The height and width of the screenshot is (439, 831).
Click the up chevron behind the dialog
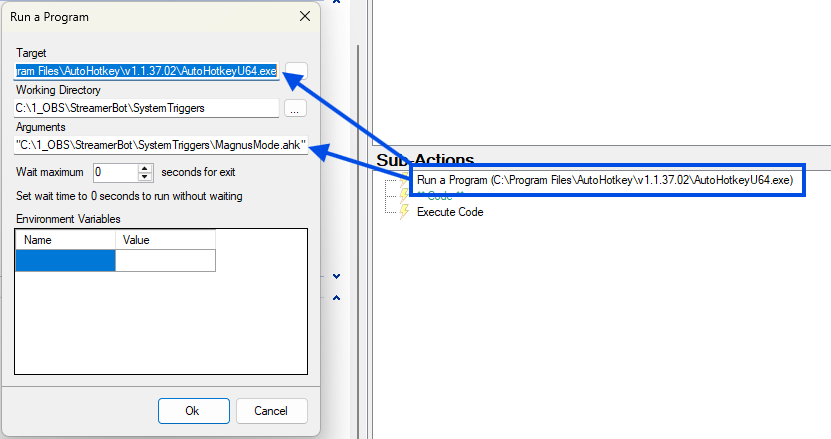[x=336, y=298]
